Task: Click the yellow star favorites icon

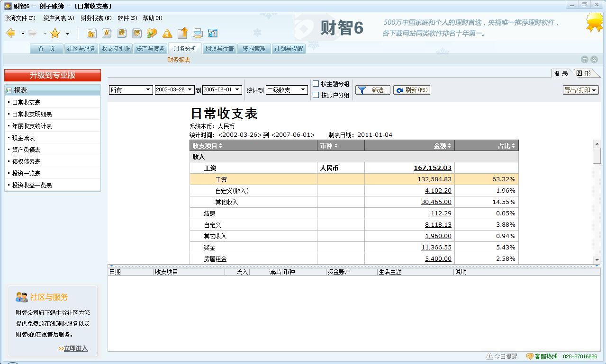Action: coord(55,33)
